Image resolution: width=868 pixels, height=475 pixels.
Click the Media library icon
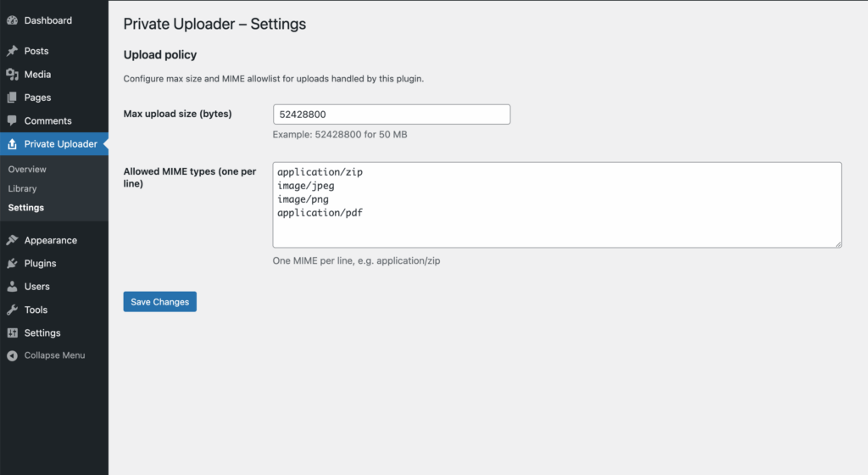(12, 75)
